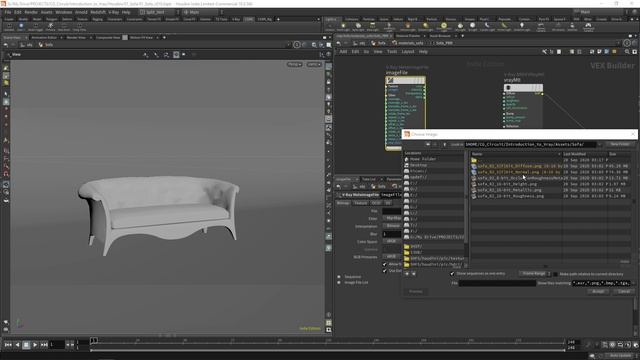Open the Main desktop dropdown
Image resolution: width=640 pixels, height=360 pixels.
click(x=201, y=12)
